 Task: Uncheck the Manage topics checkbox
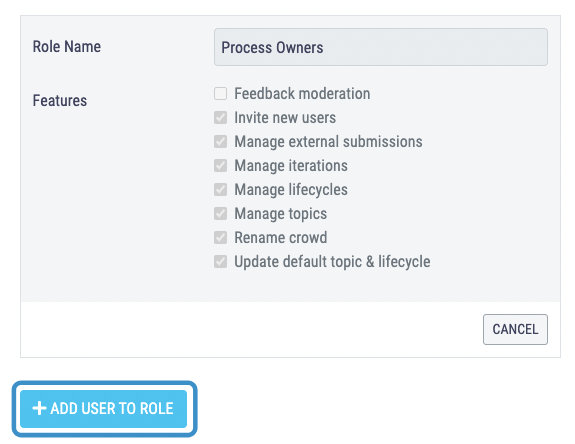(x=220, y=214)
